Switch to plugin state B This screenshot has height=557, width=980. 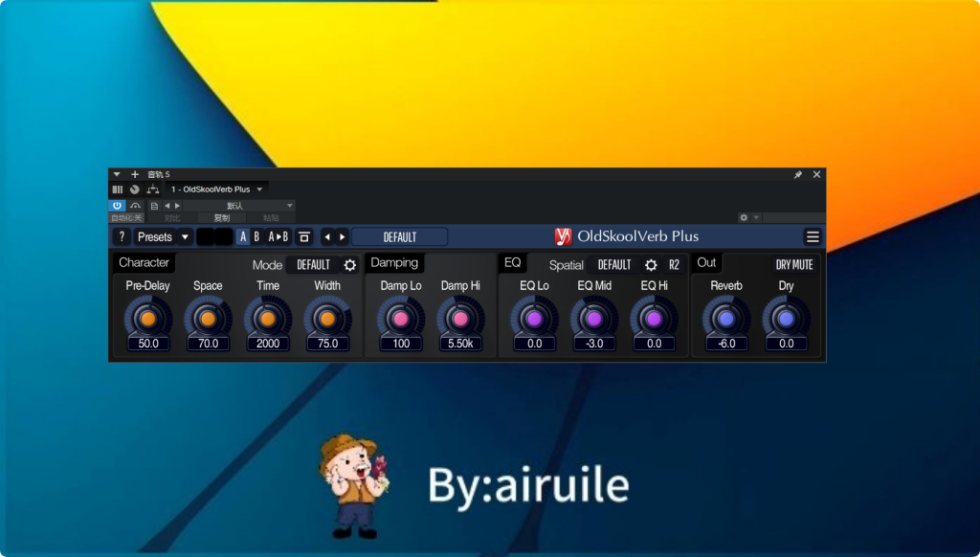[x=256, y=237]
